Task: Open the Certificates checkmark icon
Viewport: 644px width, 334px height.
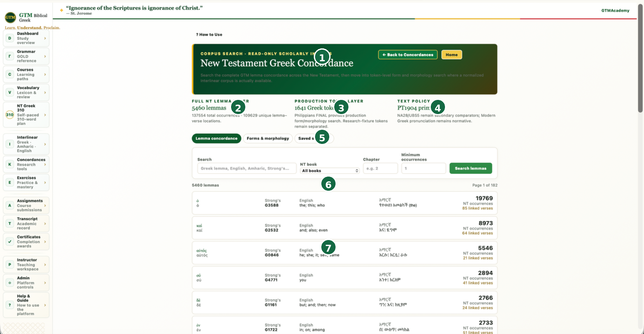Action: coord(10,242)
